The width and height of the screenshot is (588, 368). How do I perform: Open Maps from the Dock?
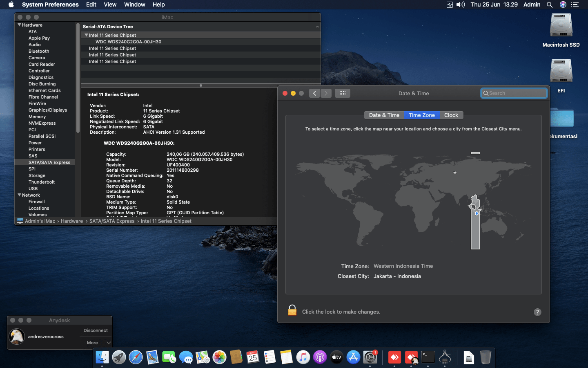[203, 357]
